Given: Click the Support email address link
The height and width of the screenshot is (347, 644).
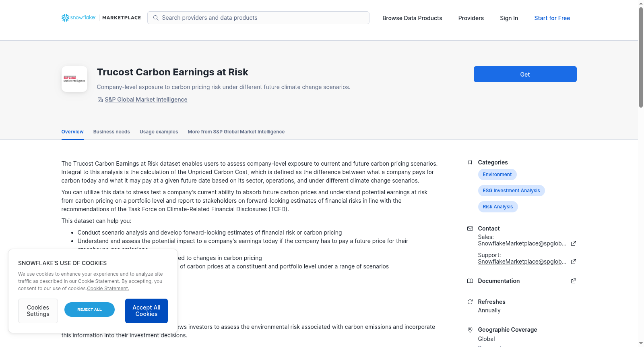Looking at the screenshot, I should tap(522, 262).
